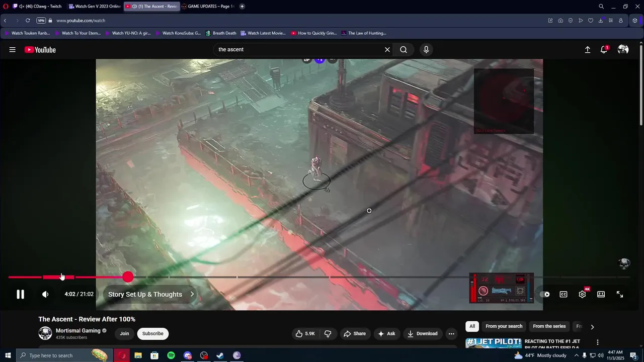This screenshot has height=362, width=644.
Task: Add the page to bookmarks heart icon
Action: click(591, 21)
